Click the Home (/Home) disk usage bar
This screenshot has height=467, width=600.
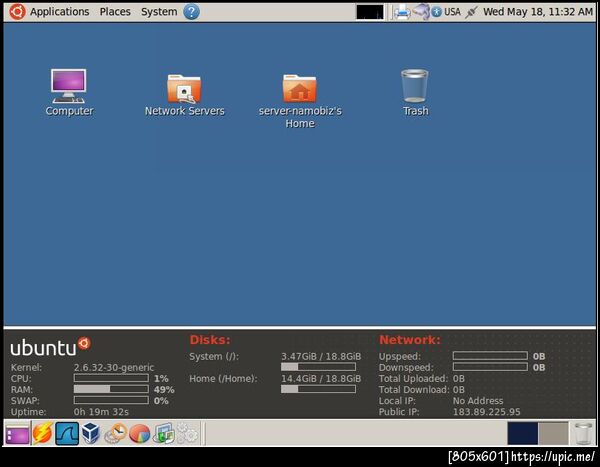pyautogui.click(x=318, y=389)
